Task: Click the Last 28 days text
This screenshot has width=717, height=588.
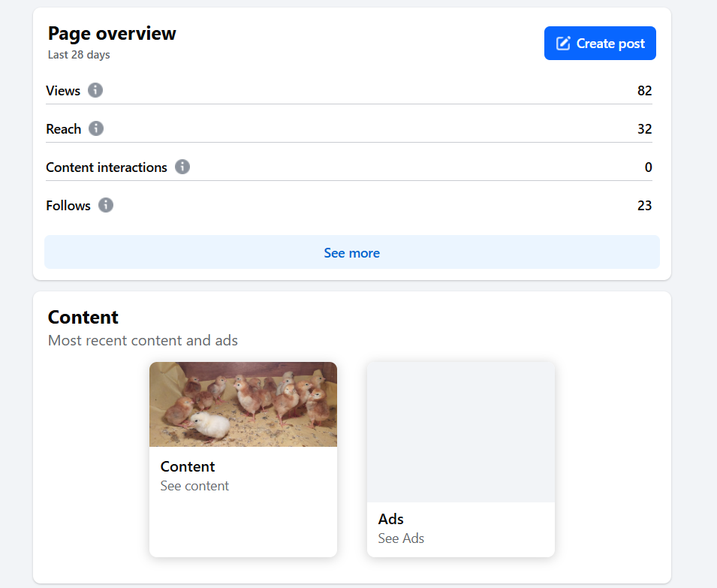Action: pyautogui.click(x=79, y=55)
